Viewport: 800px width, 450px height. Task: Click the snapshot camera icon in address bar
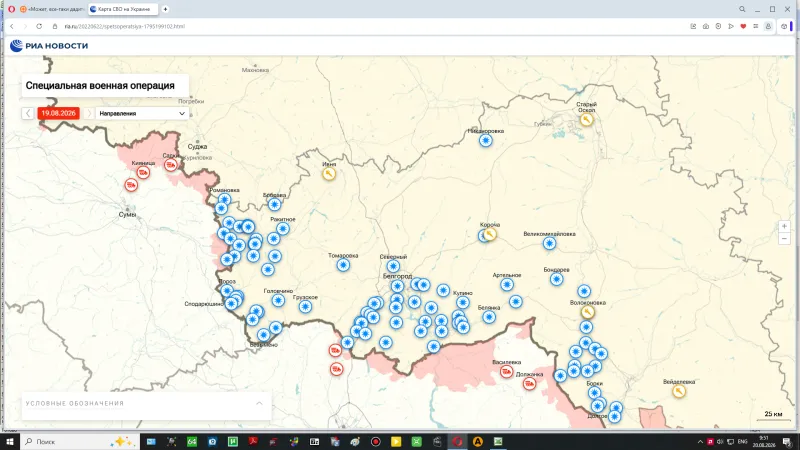point(706,26)
